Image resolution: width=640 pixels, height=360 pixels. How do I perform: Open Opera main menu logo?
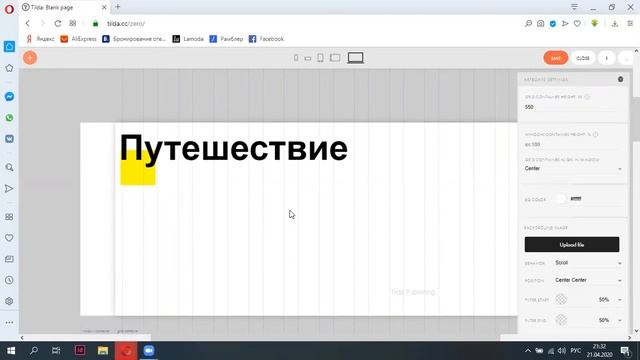(9, 9)
